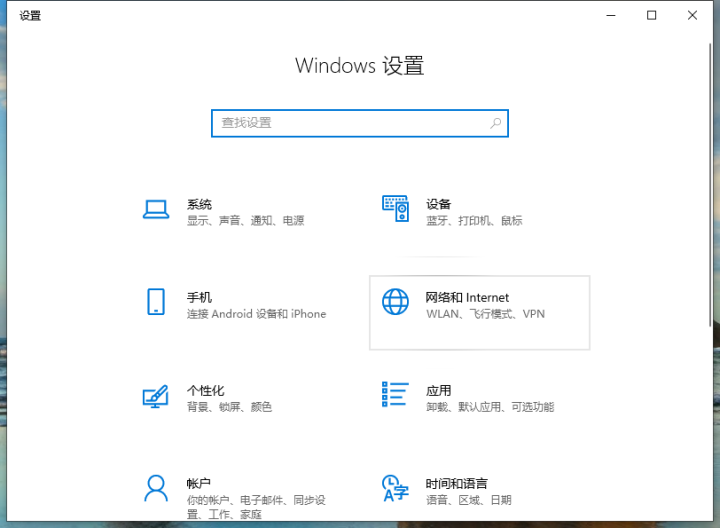Maximize the 设置 window
720x528 pixels.
[652, 15]
